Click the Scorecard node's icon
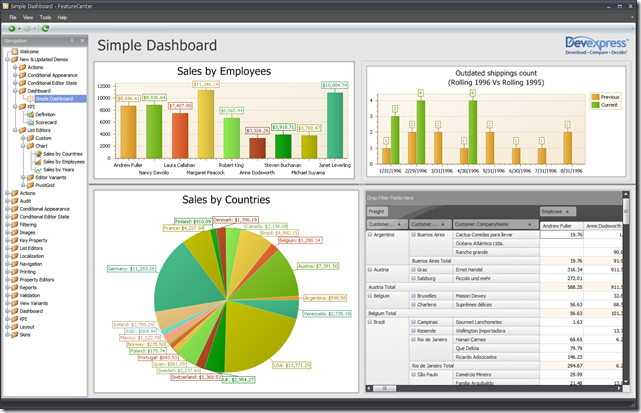 [x=30, y=122]
